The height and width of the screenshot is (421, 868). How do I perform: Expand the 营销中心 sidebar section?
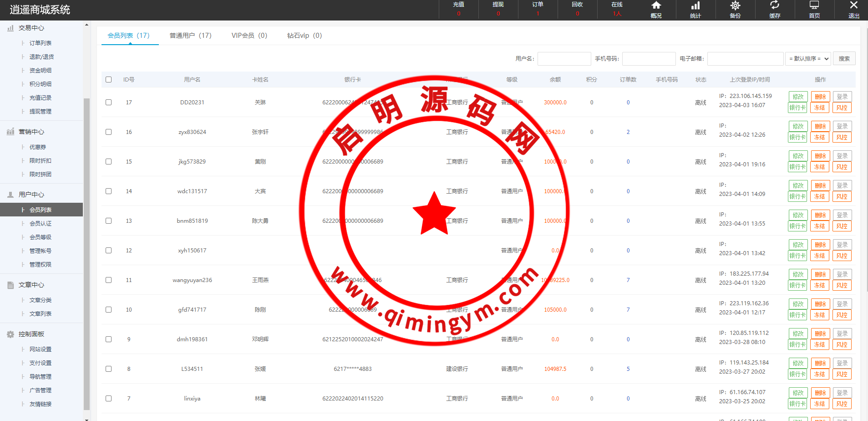(x=31, y=132)
